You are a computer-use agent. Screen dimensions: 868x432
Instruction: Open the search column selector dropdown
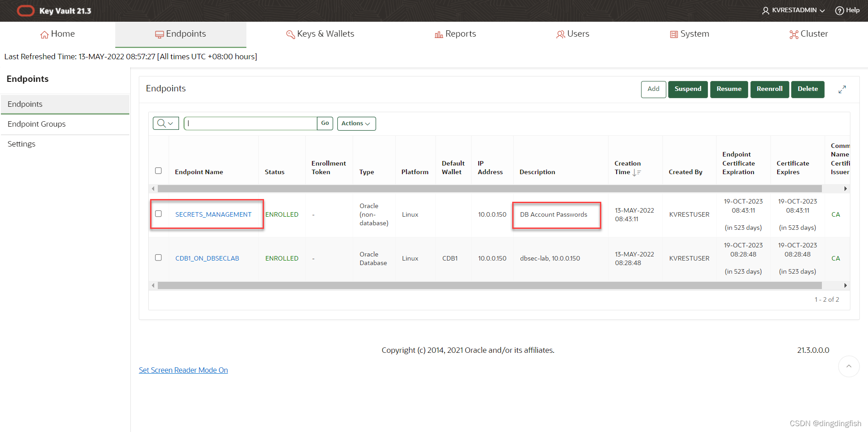pos(166,123)
